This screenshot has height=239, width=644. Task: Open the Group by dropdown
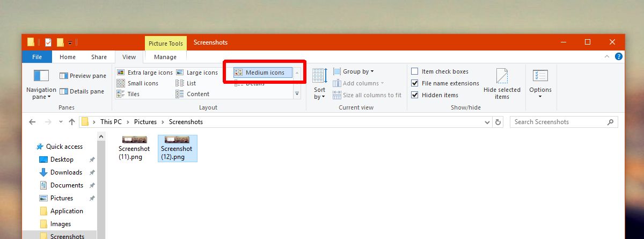tap(353, 71)
